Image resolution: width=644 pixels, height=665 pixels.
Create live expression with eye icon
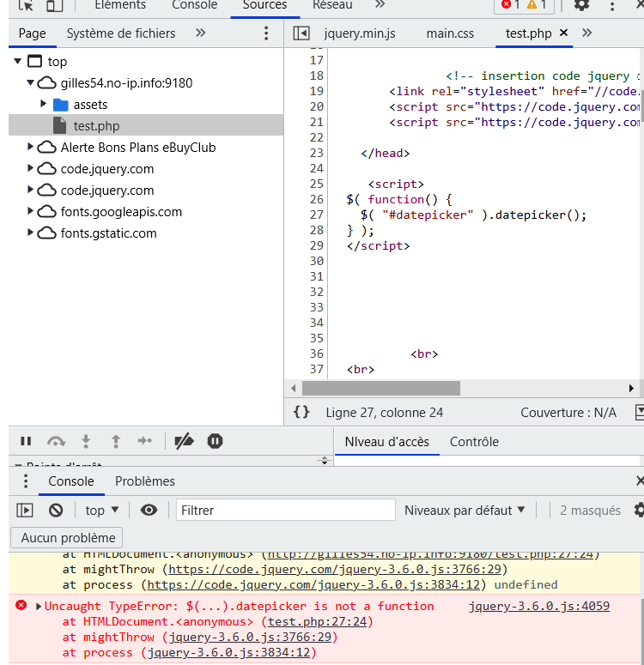149,510
